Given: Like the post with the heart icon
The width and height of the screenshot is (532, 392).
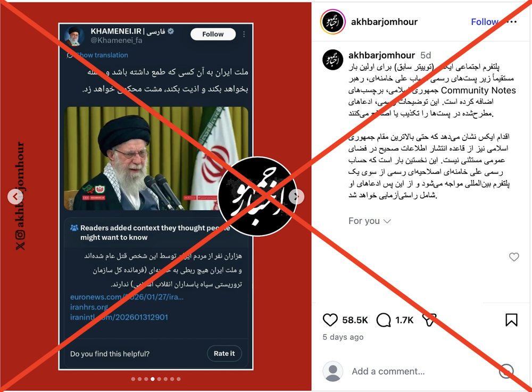Looking at the screenshot, I should [x=330, y=320].
